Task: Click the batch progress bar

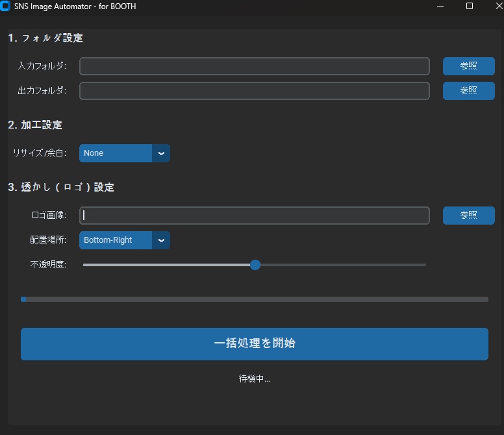Action: [254, 299]
